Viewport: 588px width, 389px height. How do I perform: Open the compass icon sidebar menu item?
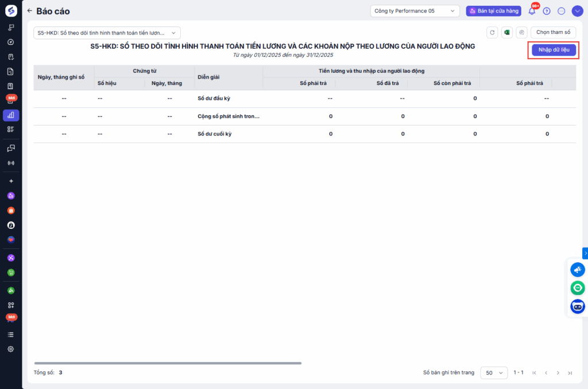pyautogui.click(x=11, y=42)
